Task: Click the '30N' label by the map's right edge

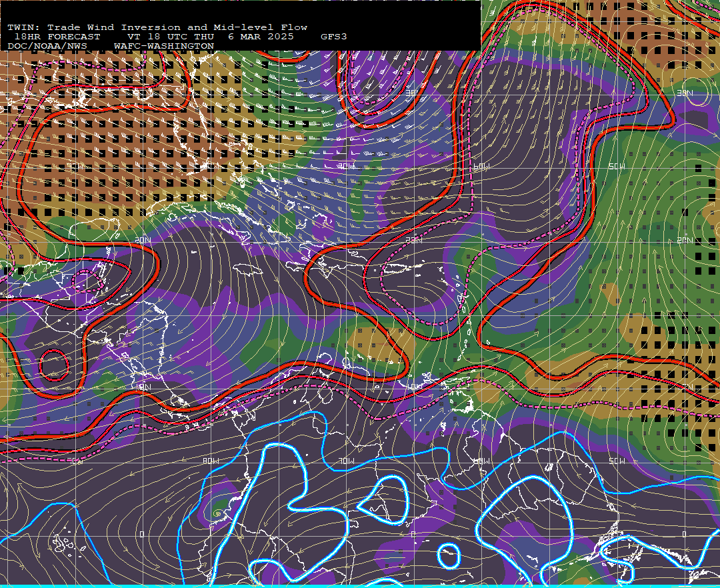Action: click(x=685, y=93)
